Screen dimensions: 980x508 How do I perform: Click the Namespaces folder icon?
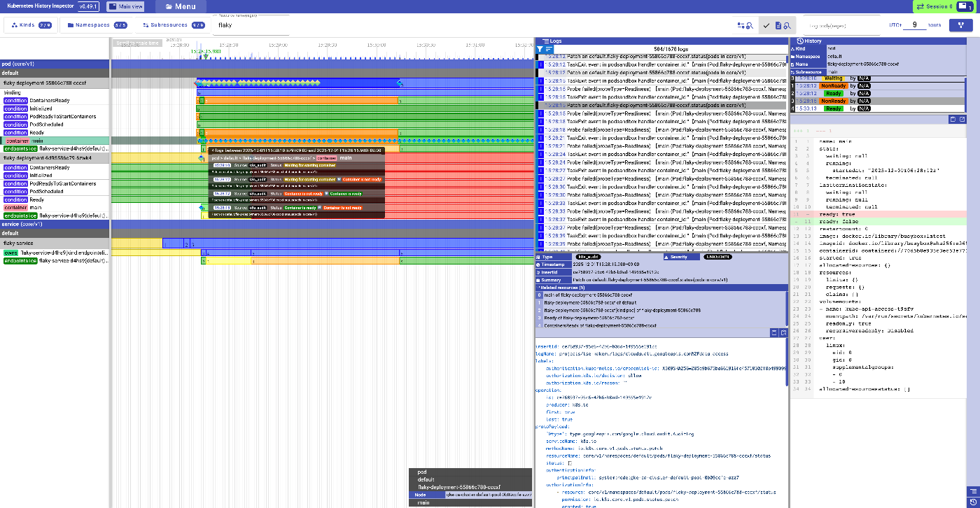pos(70,25)
